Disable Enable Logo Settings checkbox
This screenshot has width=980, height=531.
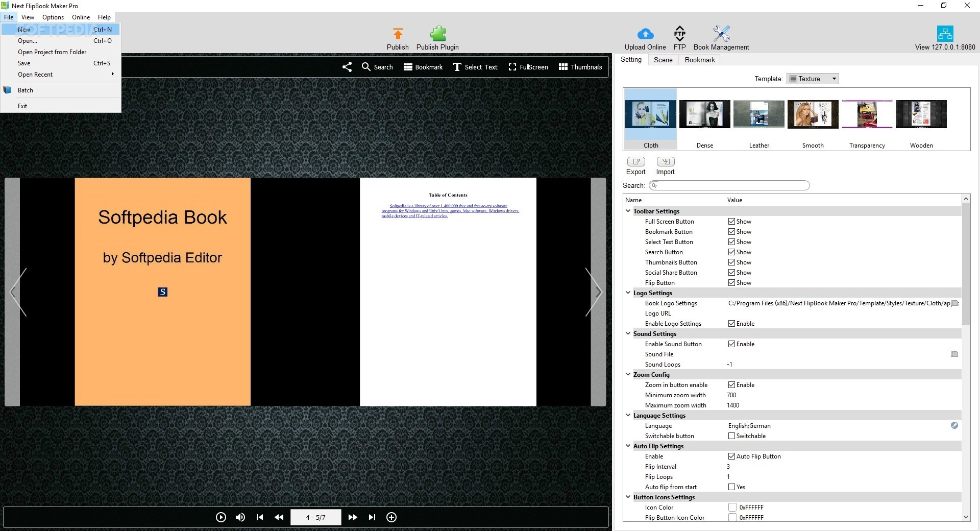pos(731,324)
